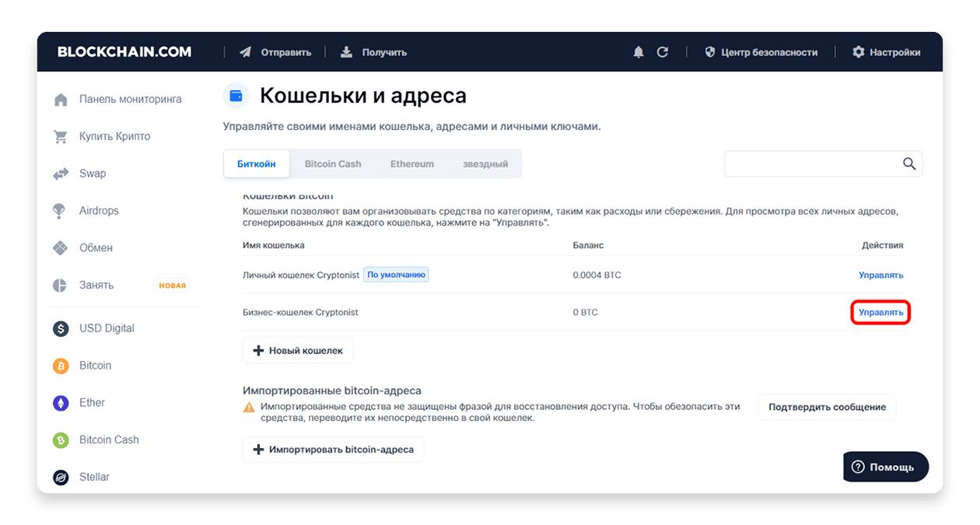
Task: Click the green Bitcoin Cash icon
Action: (61, 440)
